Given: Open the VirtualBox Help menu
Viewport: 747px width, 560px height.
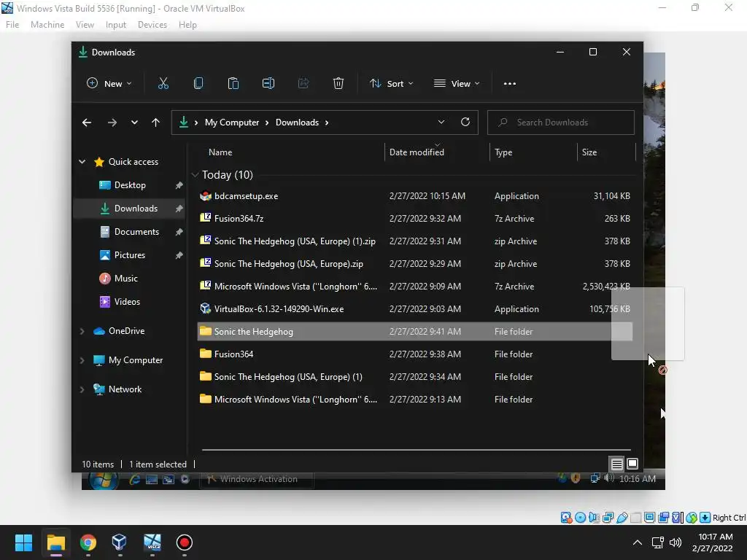Looking at the screenshot, I should coord(187,25).
